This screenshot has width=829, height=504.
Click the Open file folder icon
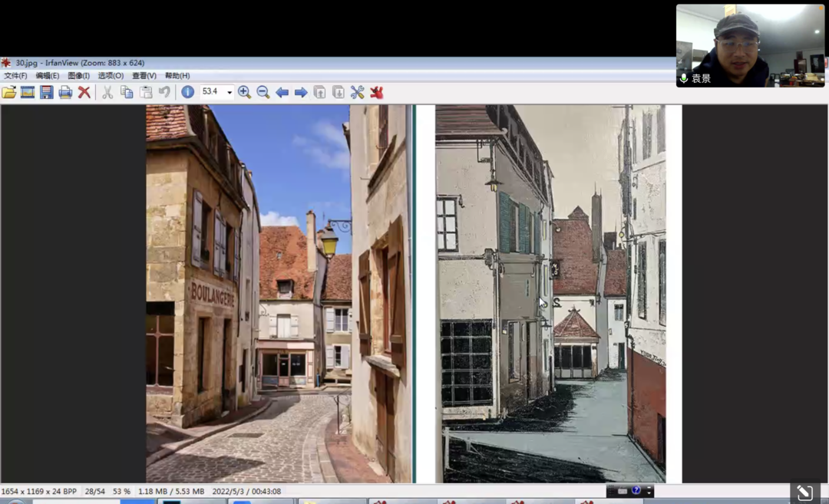point(9,92)
